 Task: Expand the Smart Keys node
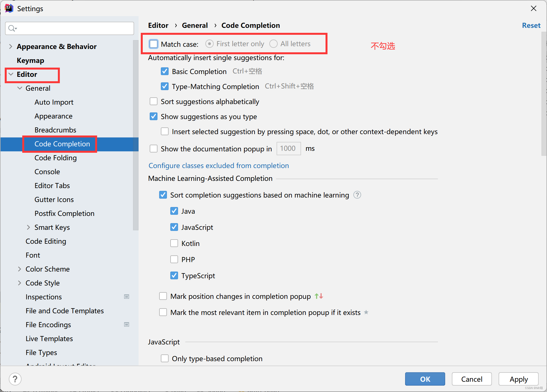click(x=28, y=227)
